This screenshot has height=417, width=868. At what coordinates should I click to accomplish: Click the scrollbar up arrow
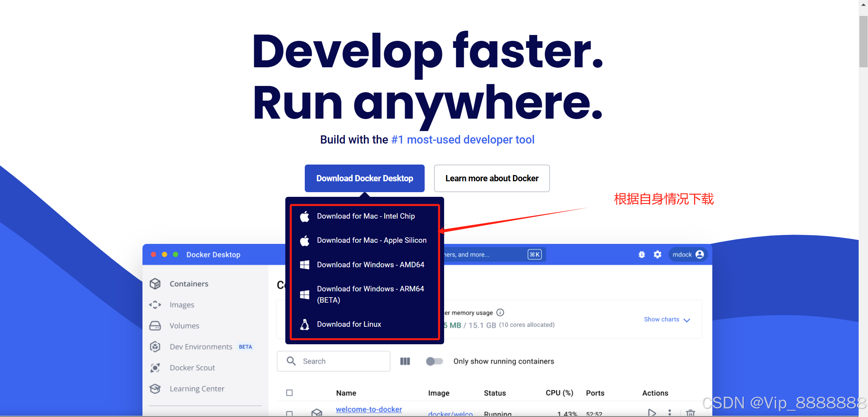point(863,5)
